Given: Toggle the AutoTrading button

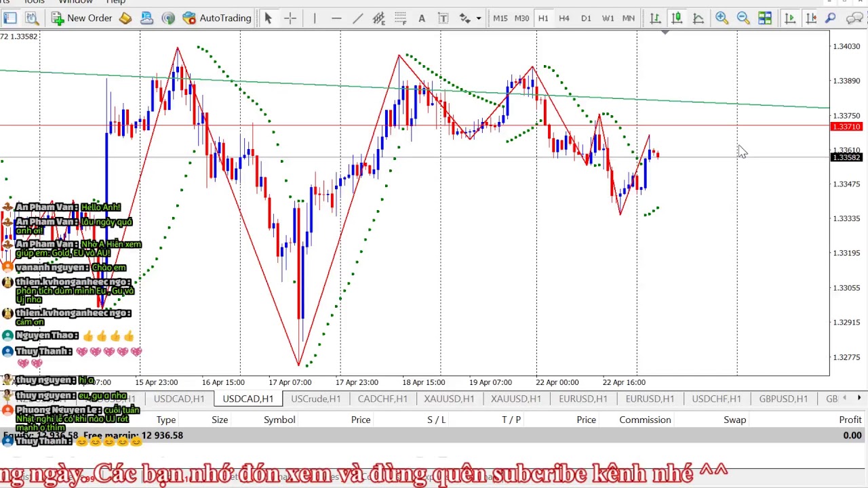Looking at the screenshot, I should click(x=218, y=18).
